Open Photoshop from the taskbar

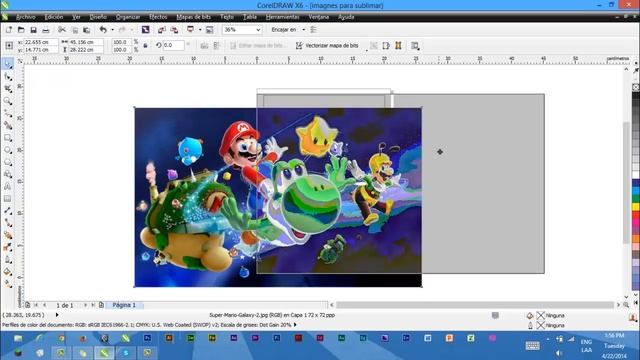(x=147, y=338)
